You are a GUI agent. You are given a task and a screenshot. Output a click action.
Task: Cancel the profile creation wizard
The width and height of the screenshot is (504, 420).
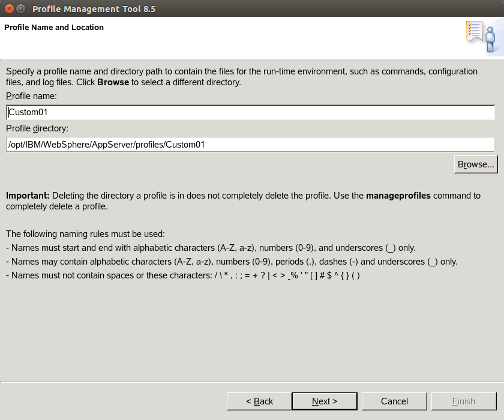pos(394,401)
